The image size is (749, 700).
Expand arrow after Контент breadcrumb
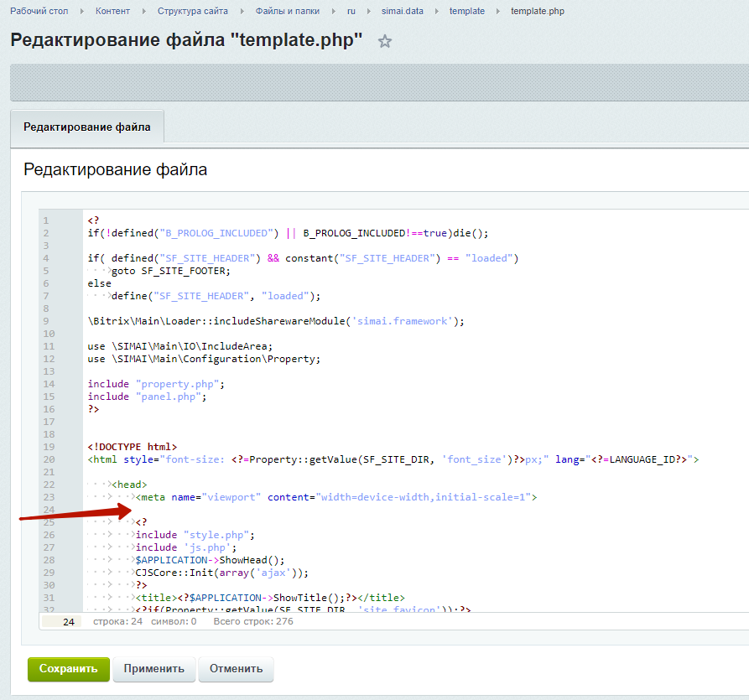(143, 11)
